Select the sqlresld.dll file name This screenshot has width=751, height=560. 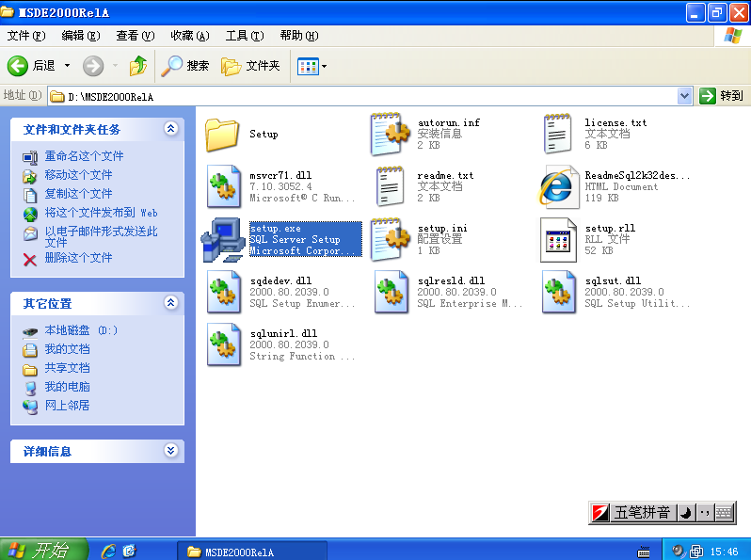451,280
